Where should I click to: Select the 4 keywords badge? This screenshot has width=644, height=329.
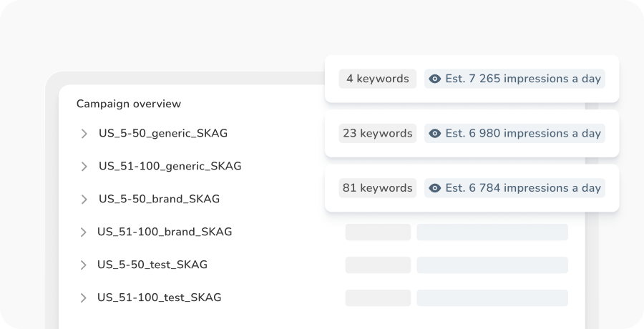point(377,79)
